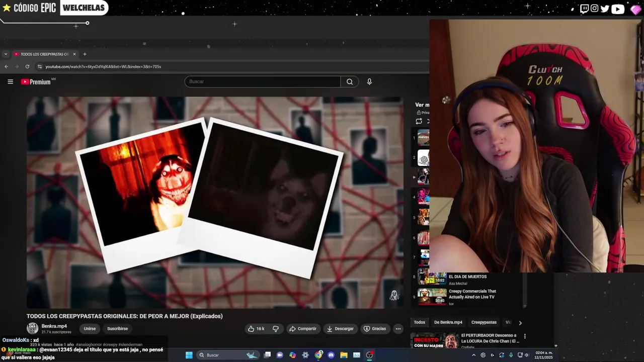644x362 pixels.
Task: Open options for El PERTURBADOR Descenso video
Action: 525,336
